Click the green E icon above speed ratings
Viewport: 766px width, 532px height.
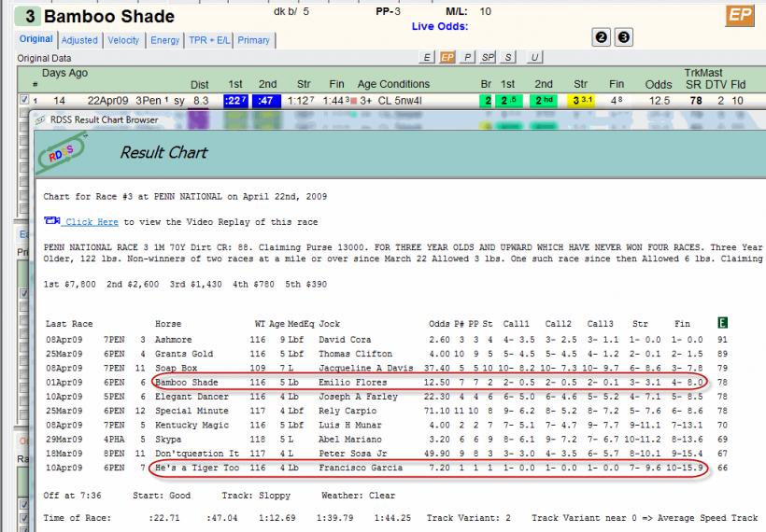point(722,323)
